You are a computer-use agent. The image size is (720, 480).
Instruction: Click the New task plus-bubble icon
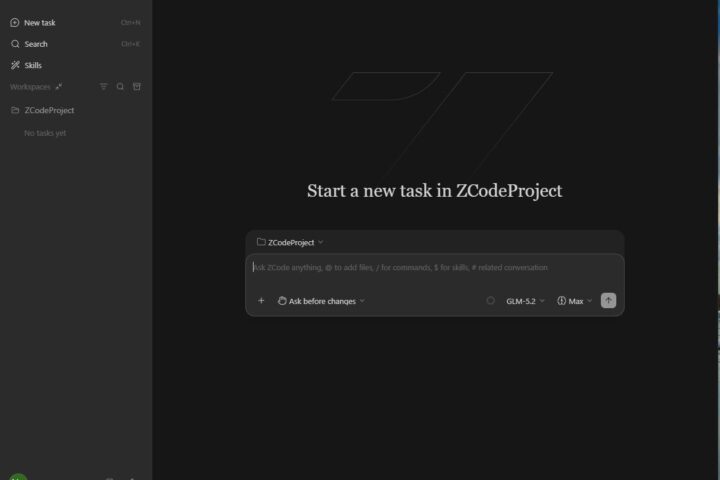coord(15,23)
